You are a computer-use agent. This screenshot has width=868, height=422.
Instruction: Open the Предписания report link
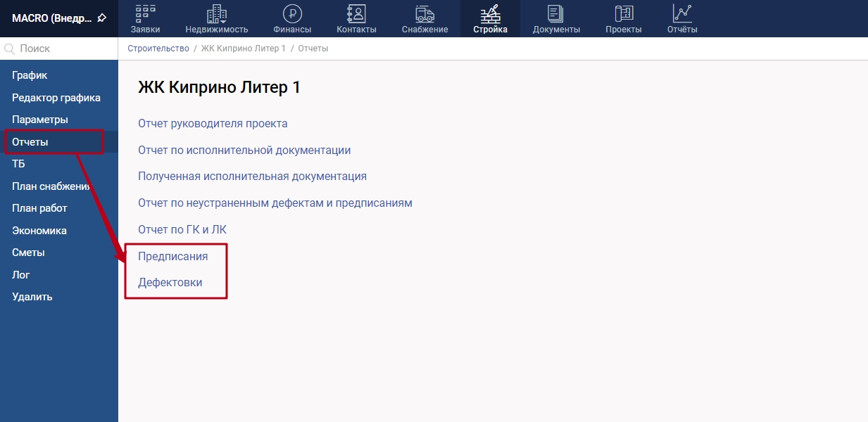coord(172,257)
